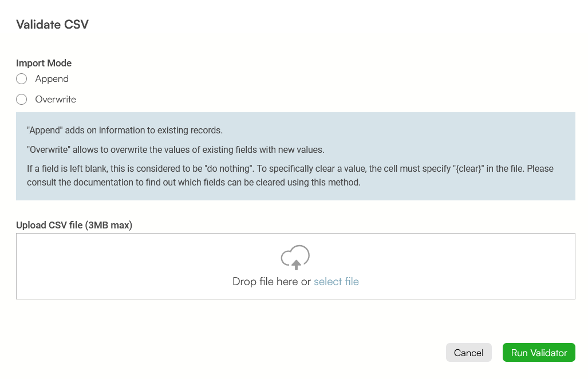588x379 pixels.
Task: Click the "Overwrite" explanation line in the info box
Action: 176,149
